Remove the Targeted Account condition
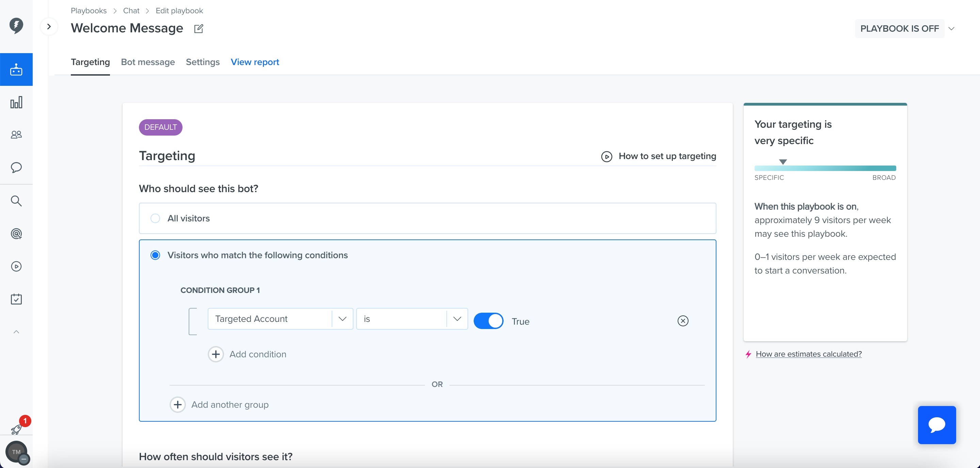Image resolution: width=980 pixels, height=468 pixels. click(x=683, y=321)
